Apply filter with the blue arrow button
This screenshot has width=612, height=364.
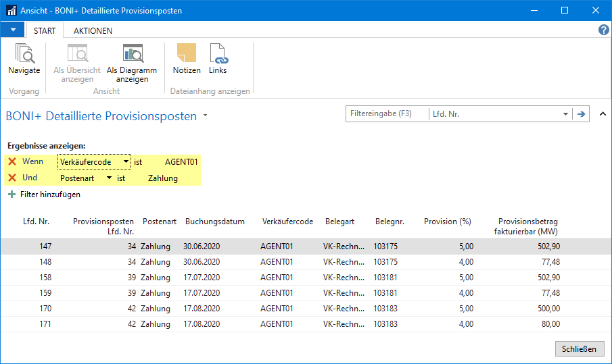point(581,114)
